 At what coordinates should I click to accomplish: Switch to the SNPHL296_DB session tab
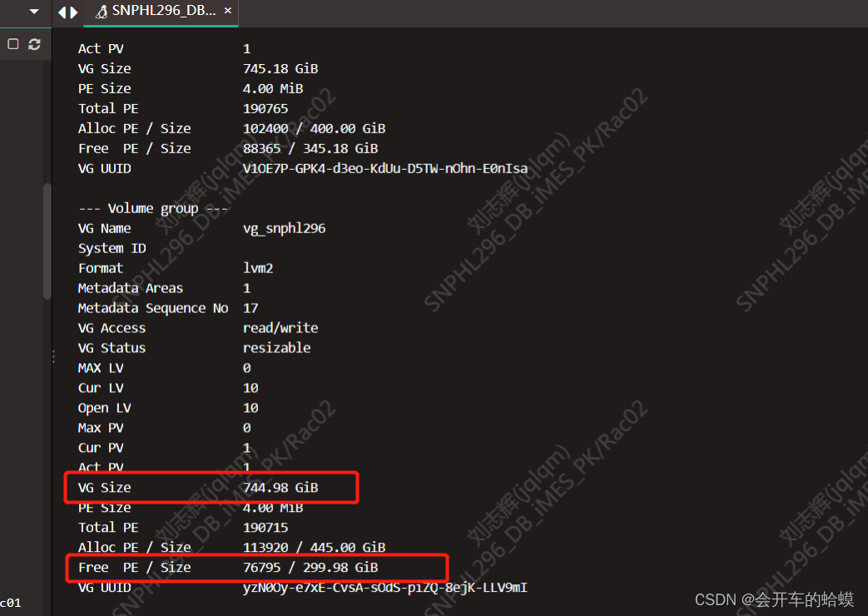(x=158, y=12)
